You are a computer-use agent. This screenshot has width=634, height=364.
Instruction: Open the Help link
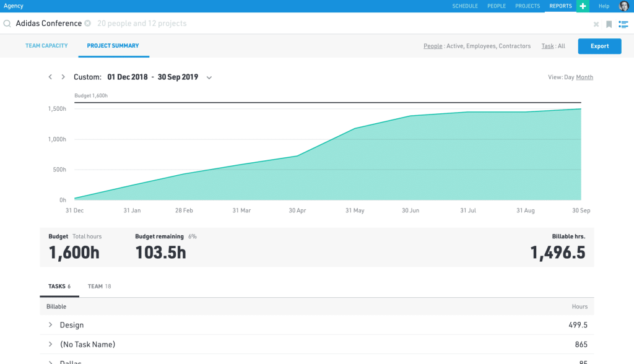(604, 6)
